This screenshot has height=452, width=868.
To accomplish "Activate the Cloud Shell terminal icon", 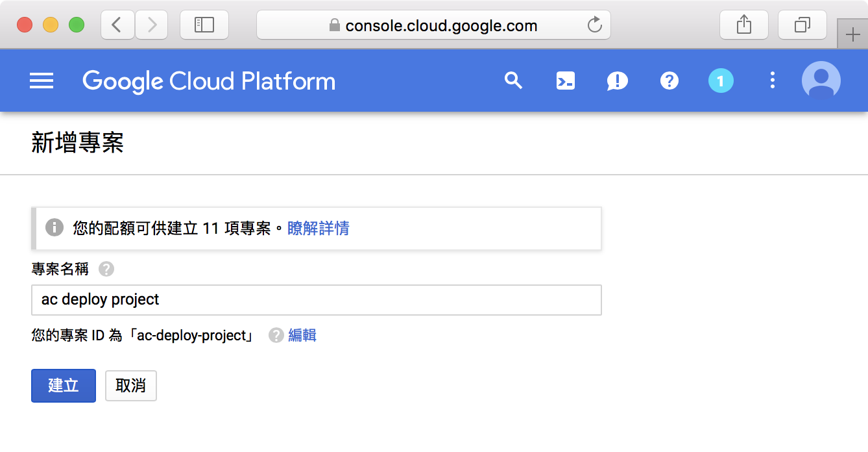I will 566,81.
